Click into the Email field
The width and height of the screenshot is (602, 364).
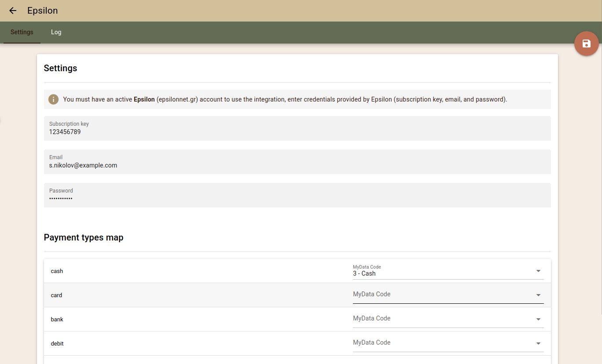(x=297, y=162)
